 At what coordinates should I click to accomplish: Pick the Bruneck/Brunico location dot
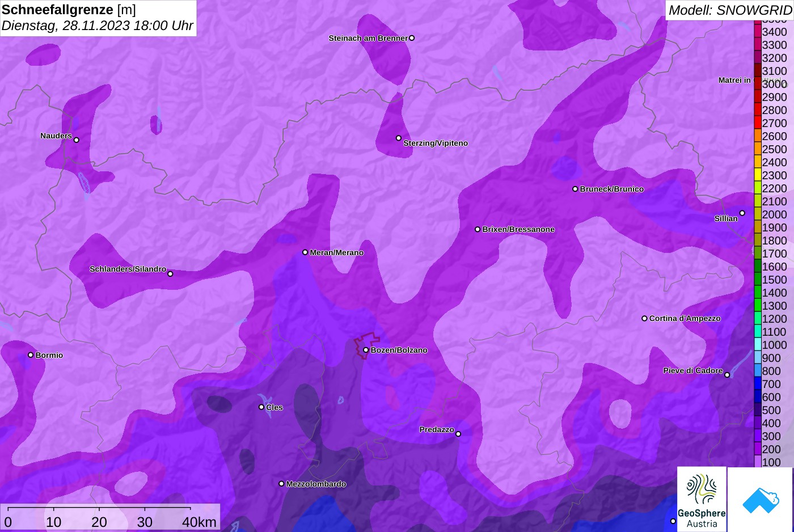pyautogui.click(x=575, y=189)
